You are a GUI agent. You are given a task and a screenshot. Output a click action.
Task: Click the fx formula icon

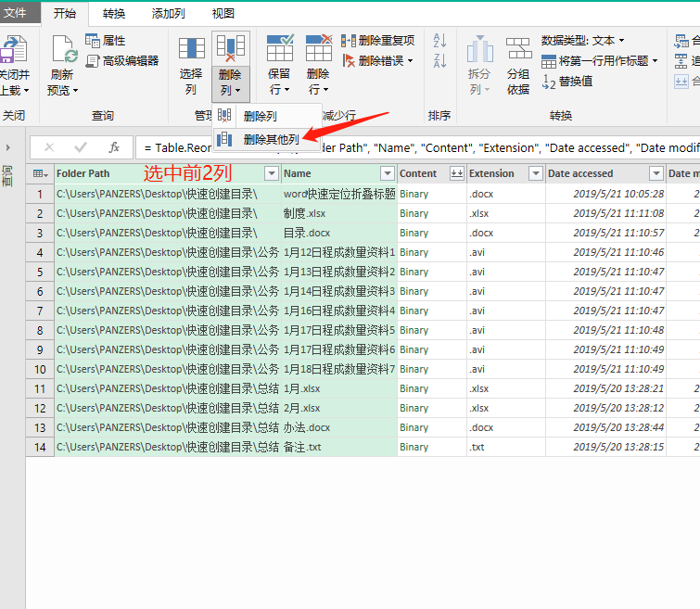114,147
